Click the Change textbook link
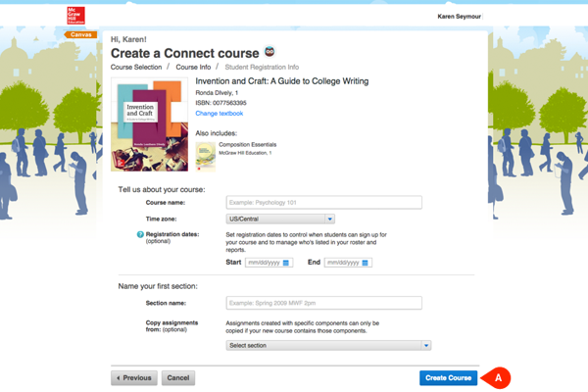588x392 pixels. [x=220, y=114]
